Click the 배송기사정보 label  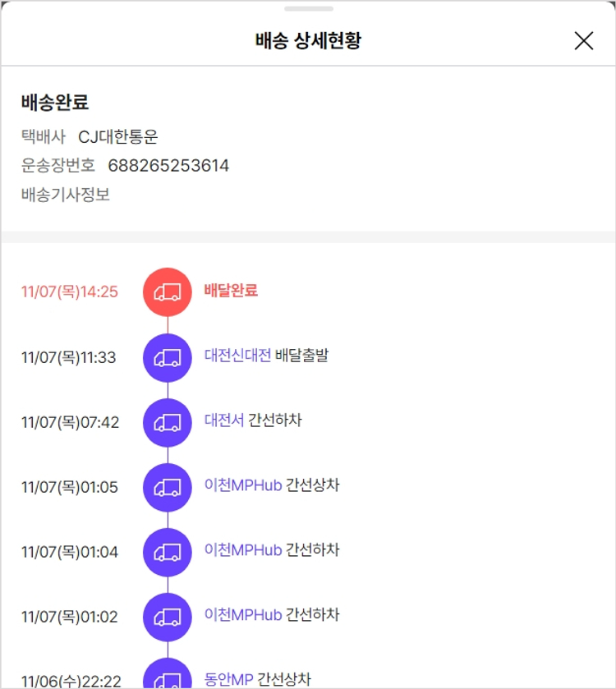point(66,195)
